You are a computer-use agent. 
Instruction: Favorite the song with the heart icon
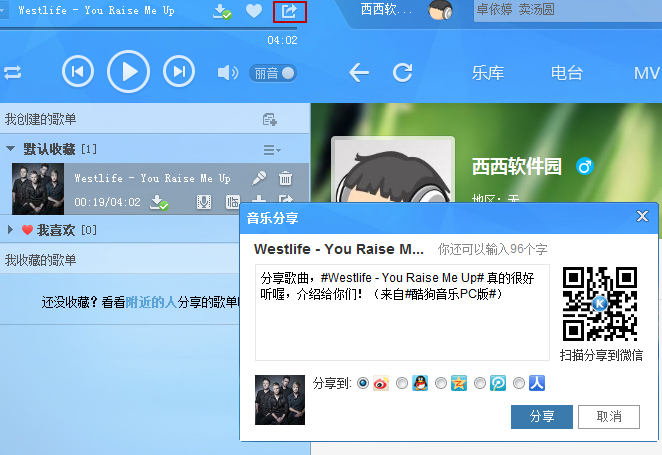254,11
